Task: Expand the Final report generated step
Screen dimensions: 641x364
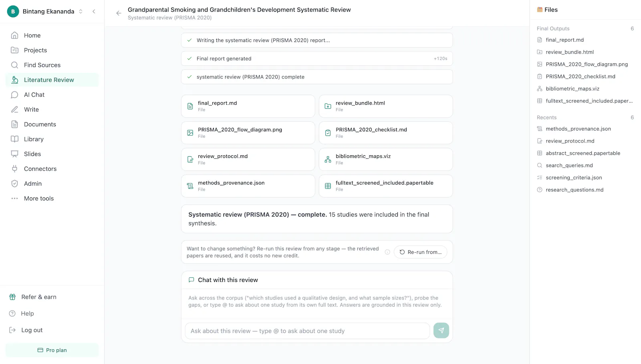Action: 317,58
